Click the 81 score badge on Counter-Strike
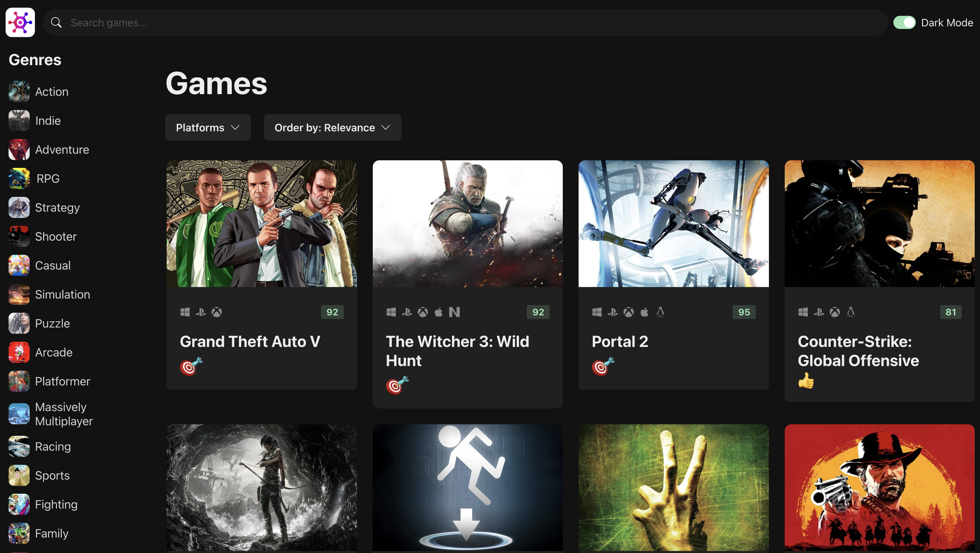 [x=950, y=312]
